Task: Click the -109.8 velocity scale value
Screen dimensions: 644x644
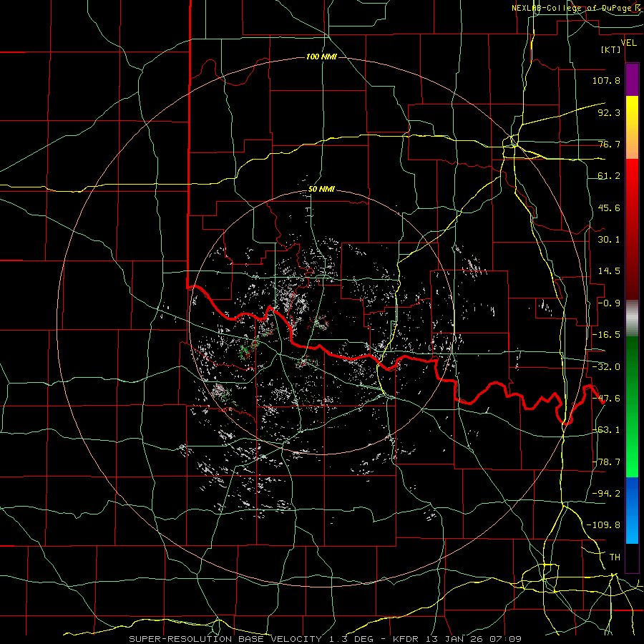Action: [603, 525]
